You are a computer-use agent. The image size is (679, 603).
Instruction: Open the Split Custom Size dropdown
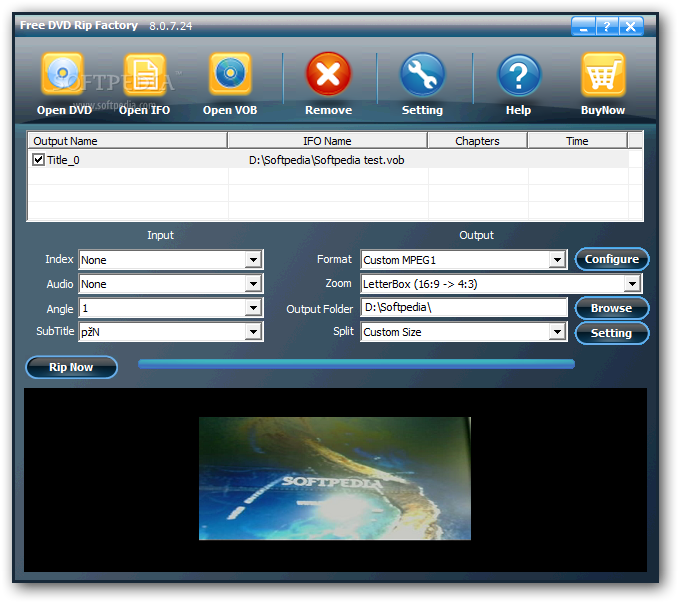(x=557, y=332)
